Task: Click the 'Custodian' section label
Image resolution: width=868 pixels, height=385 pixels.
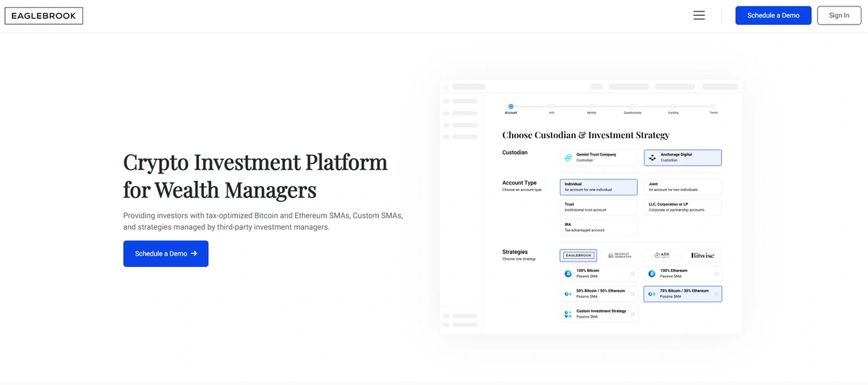Action: 515,153
